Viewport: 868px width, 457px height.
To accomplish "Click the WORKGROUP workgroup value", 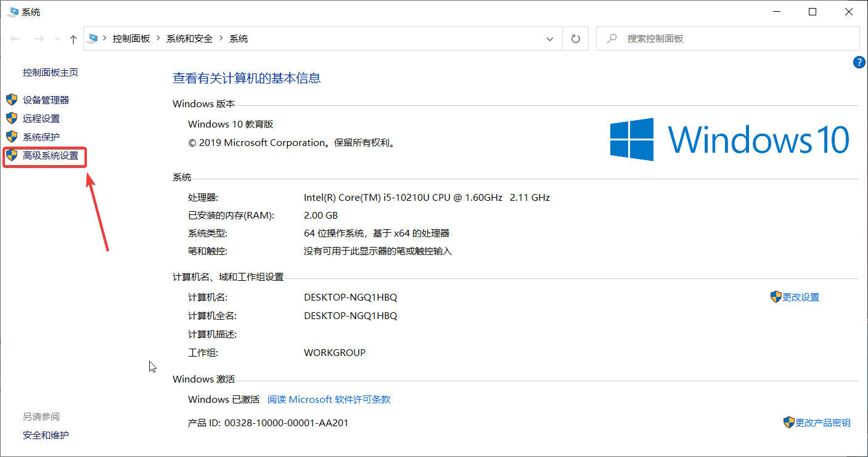I will coord(335,352).
